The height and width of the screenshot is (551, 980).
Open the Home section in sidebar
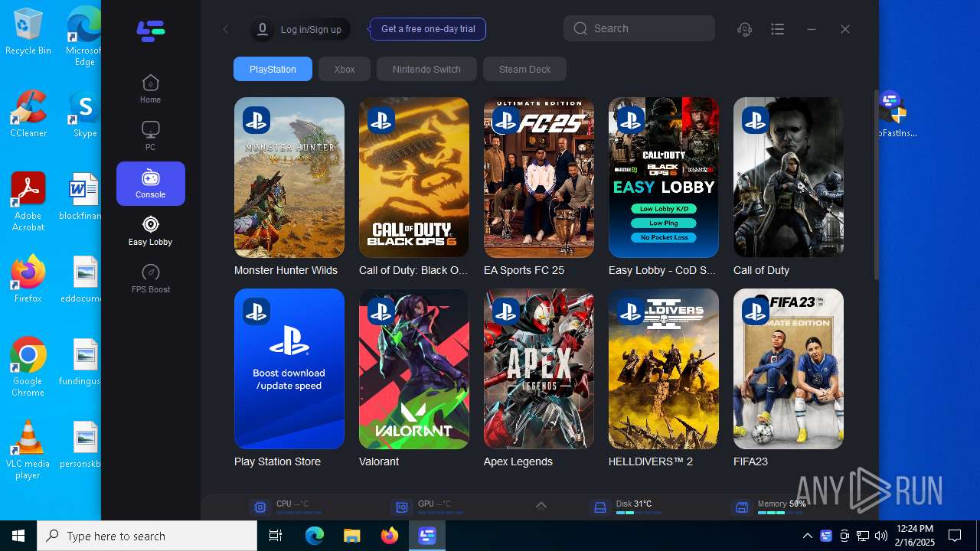click(150, 89)
